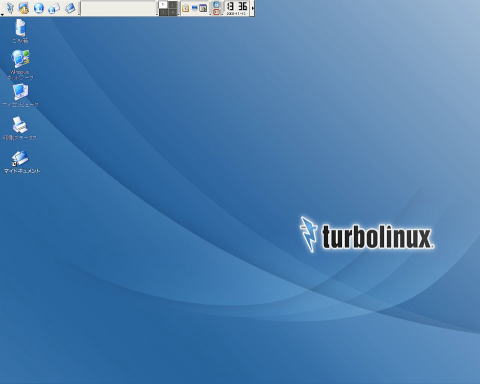The image size is (480, 384).
Task: Switch to bottom-right desktop in pager
Action: tap(173, 12)
